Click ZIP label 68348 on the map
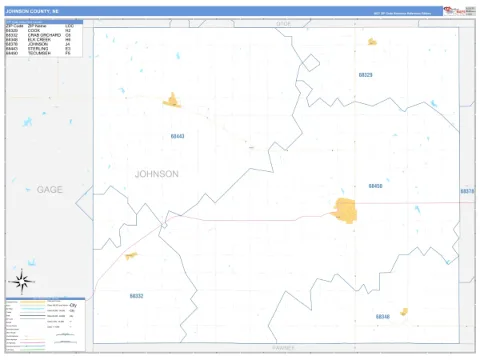 383,317
